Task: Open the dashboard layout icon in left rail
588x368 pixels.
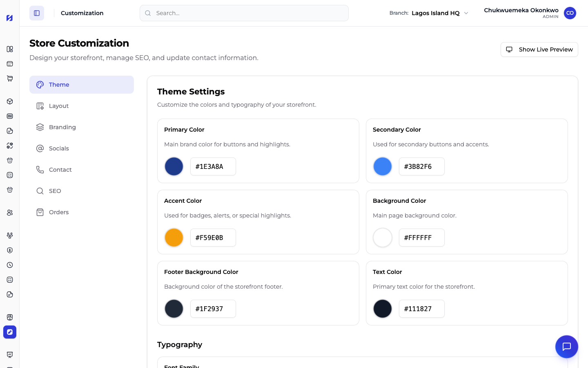Action: tap(10, 49)
